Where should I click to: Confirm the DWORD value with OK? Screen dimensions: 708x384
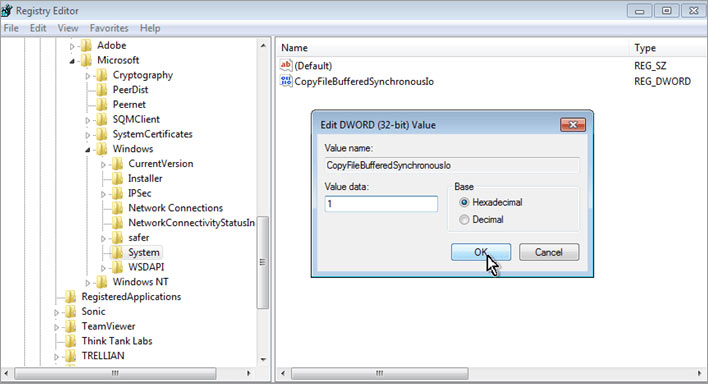[x=481, y=252]
